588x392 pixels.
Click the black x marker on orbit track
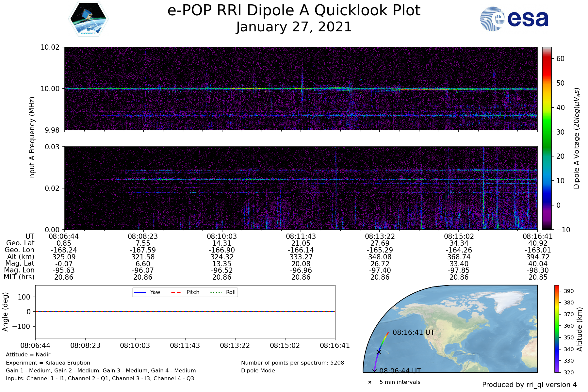(x=379, y=352)
